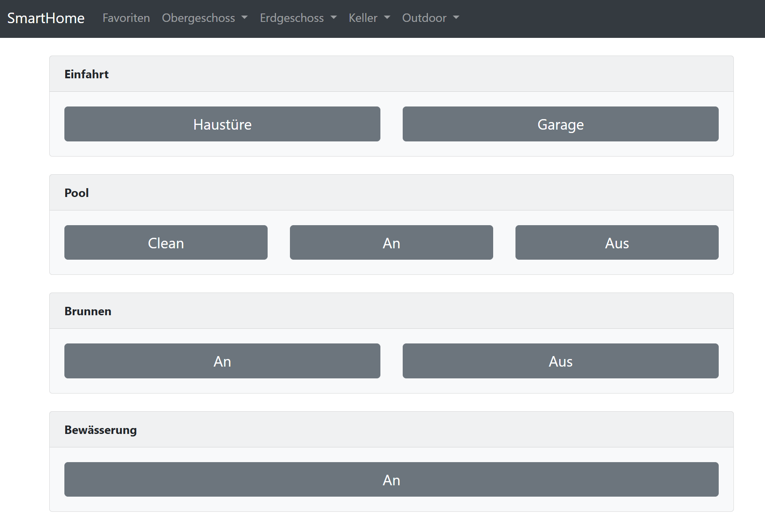Select the Pool section heading
Screen dimensions: 765x532
[x=77, y=193]
